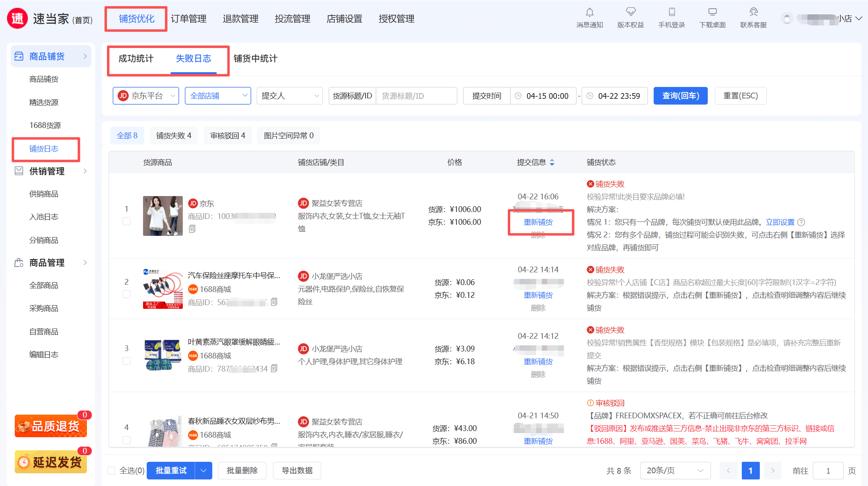Open the mobile login phone icon

[x=671, y=12]
